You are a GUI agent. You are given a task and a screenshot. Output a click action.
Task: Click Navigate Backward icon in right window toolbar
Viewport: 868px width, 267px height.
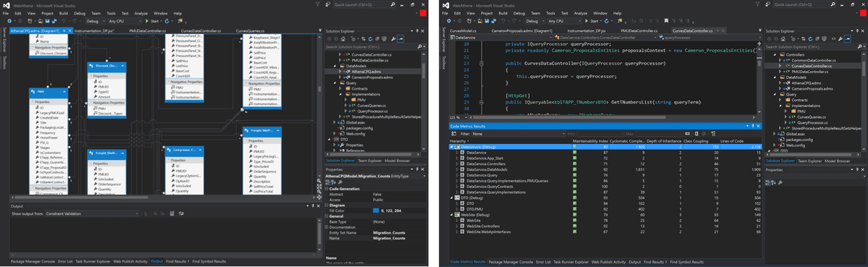tap(448, 21)
